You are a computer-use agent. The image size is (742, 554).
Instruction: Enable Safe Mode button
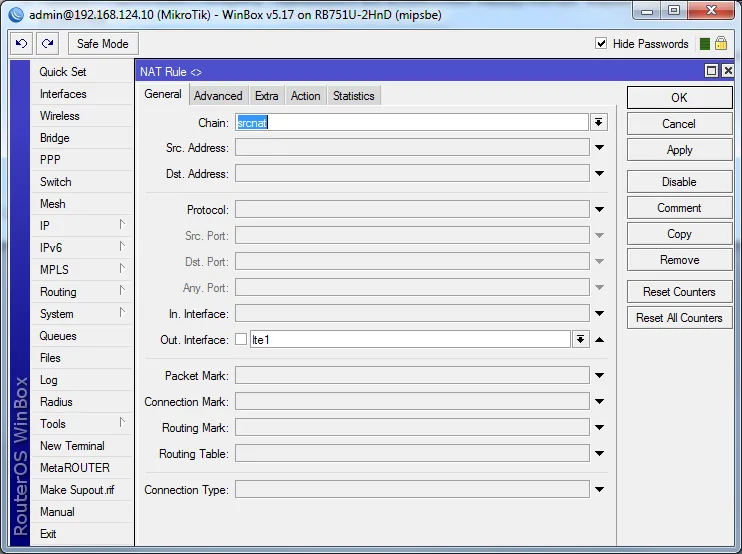[x=103, y=44]
